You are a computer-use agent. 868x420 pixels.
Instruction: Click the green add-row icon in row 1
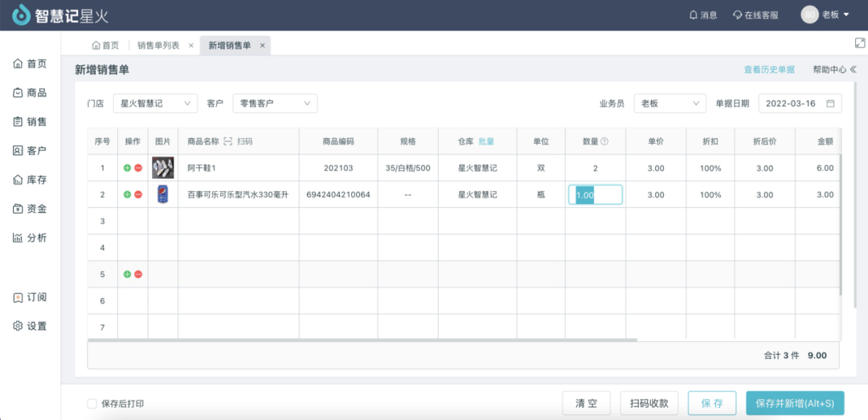point(127,168)
